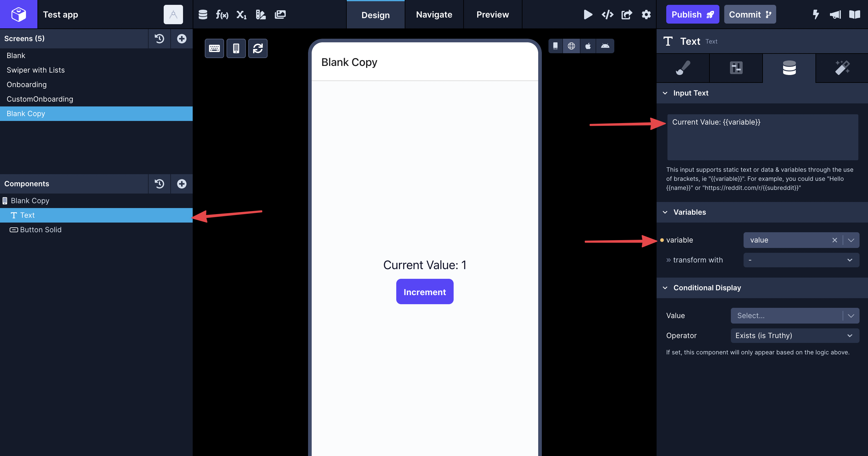Open the custom functions f(x) icon
The image size is (868, 456).
[x=222, y=15]
